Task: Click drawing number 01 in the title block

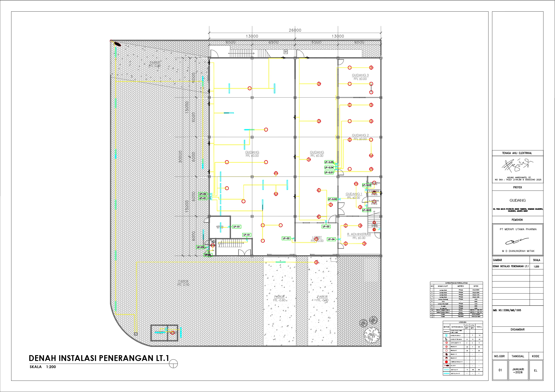Action: (500, 370)
